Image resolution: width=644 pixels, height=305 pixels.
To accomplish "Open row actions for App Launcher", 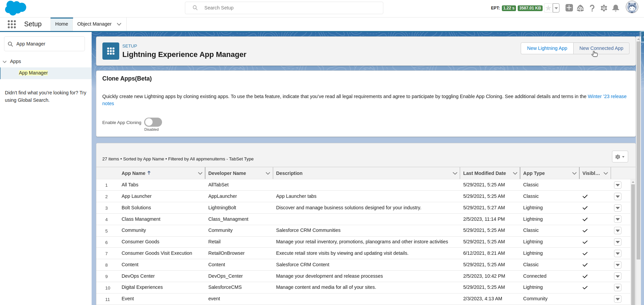I will coord(618,196).
